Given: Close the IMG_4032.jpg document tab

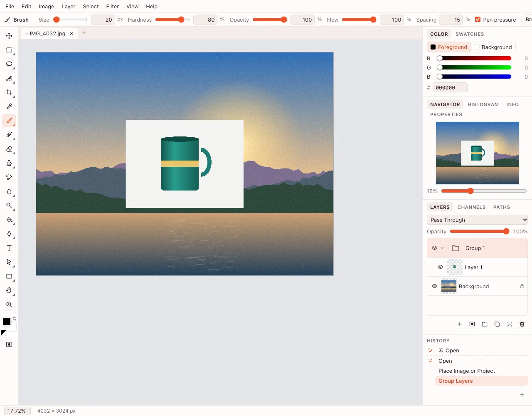Looking at the screenshot, I should point(71,33).
